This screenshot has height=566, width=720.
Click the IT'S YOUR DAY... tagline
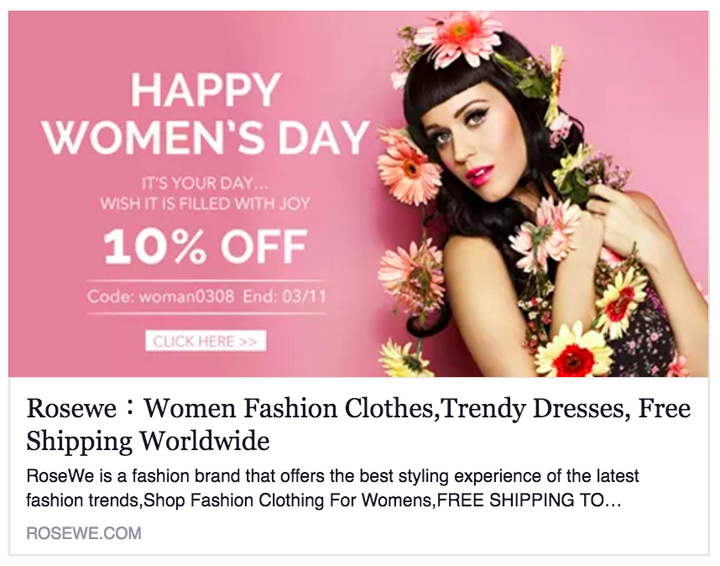[x=205, y=184]
